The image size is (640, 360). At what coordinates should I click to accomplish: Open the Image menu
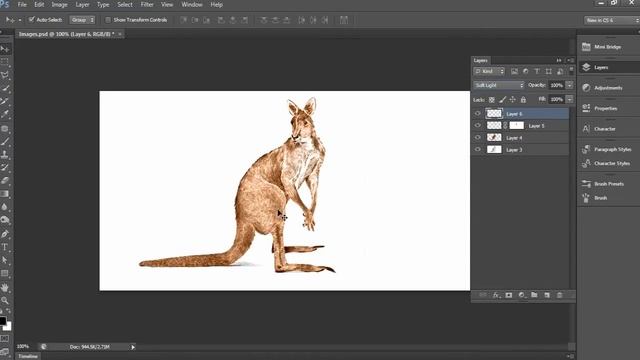(x=59, y=5)
